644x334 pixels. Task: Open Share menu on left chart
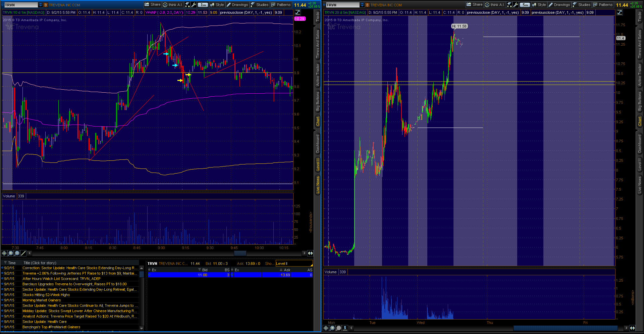153,5
